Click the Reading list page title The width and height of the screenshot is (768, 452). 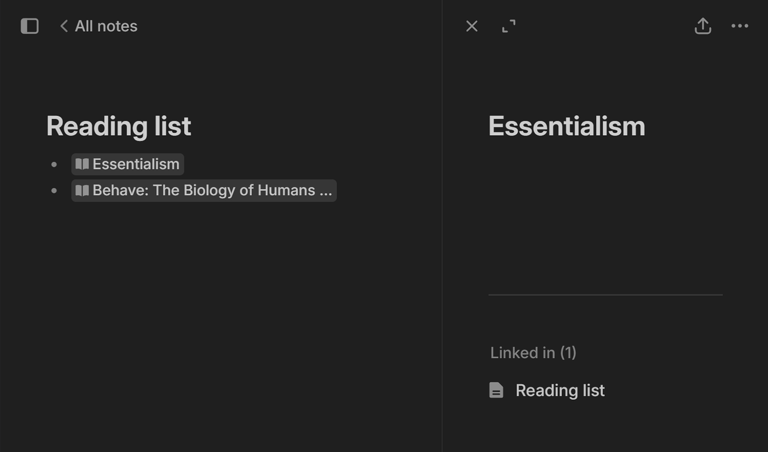click(118, 126)
